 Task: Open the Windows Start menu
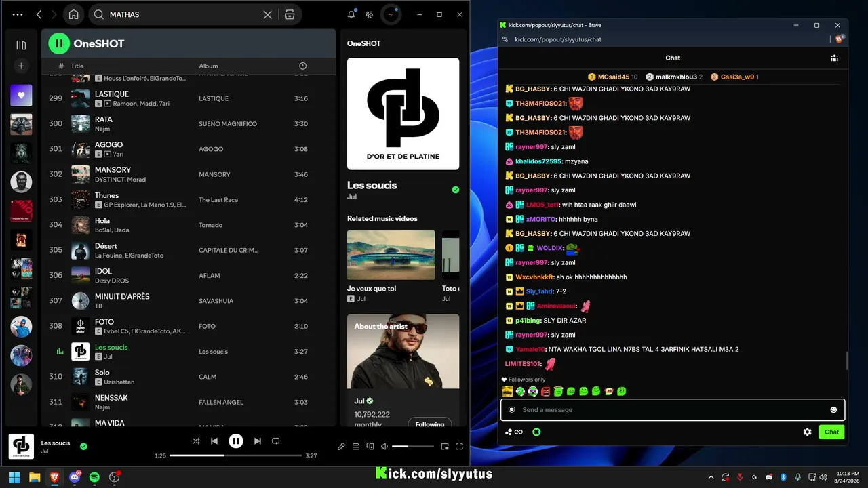click(15, 477)
